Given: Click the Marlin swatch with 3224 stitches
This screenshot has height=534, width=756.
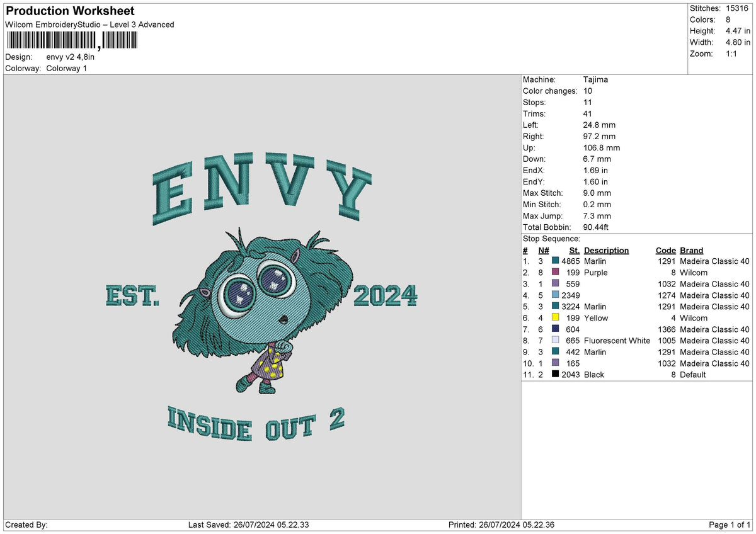Looking at the screenshot, I should 555,307.
